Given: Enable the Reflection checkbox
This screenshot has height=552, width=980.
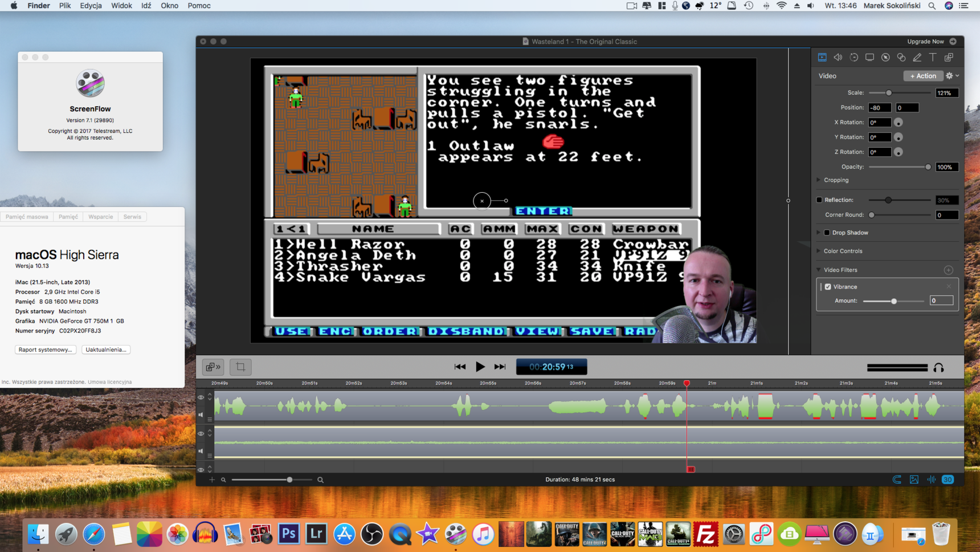Looking at the screenshot, I should tap(819, 200).
